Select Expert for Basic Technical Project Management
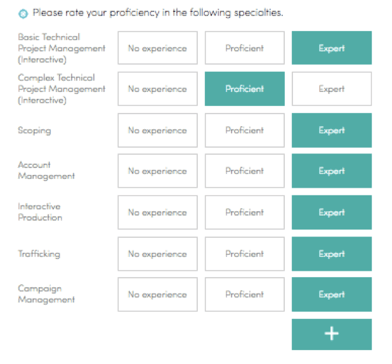Screen dimensions: 392x364 (332, 48)
